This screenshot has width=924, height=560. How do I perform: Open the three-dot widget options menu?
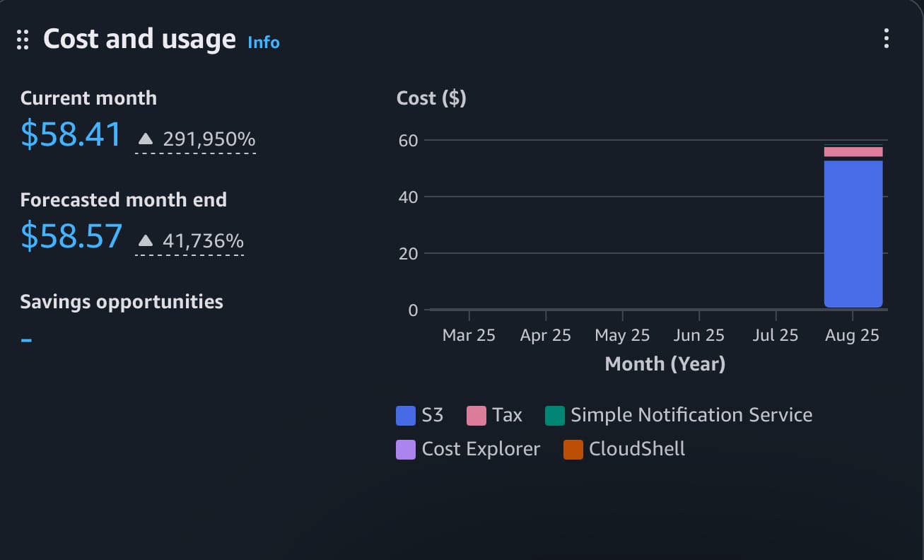886,38
